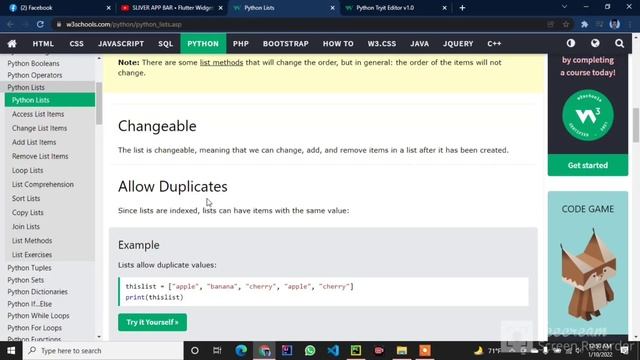The width and height of the screenshot is (640, 360).
Task: Go back in browser history
Action: 11,24
